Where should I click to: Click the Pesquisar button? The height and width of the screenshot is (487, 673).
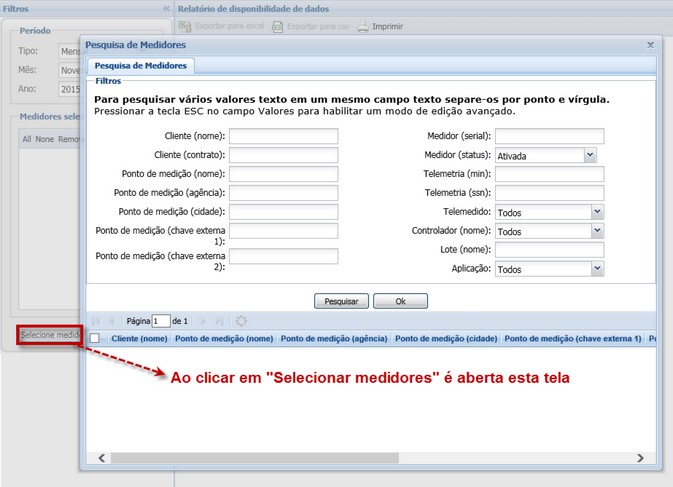(x=342, y=301)
